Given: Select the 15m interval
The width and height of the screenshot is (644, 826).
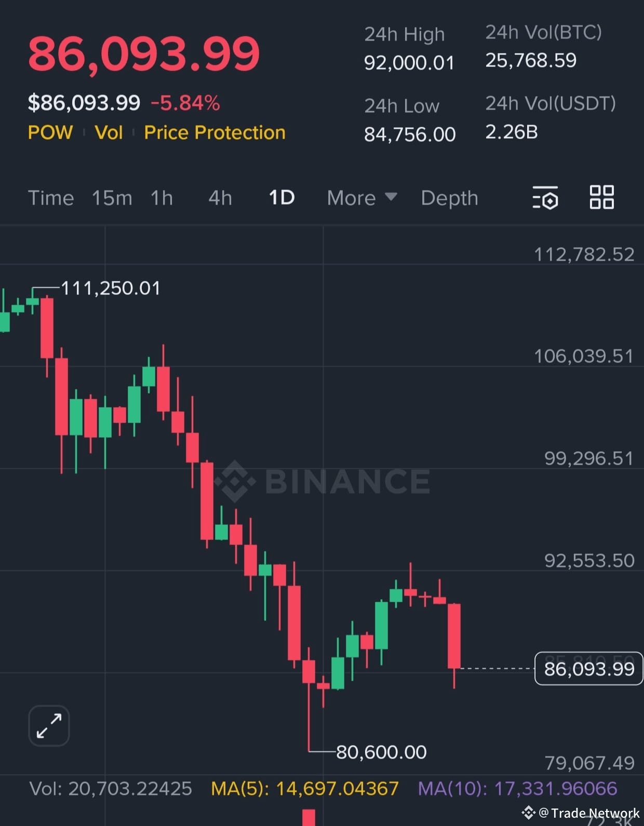Looking at the screenshot, I should pyautogui.click(x=112, y=198).
